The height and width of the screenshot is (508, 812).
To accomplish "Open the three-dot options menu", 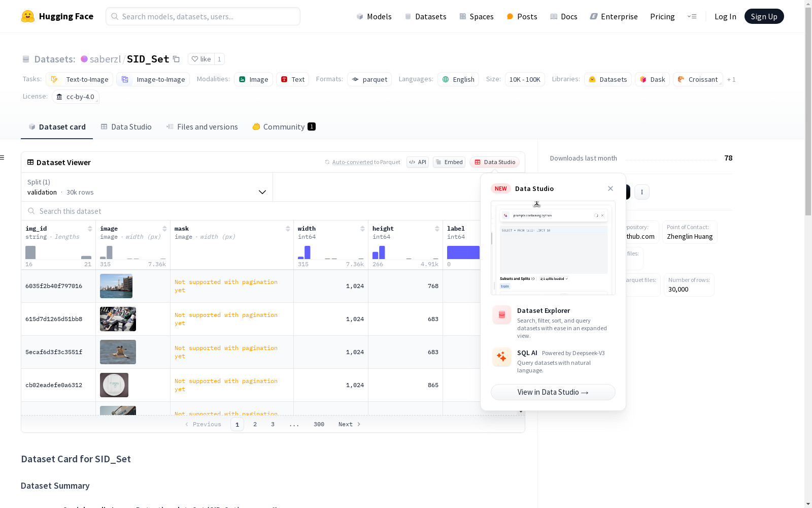I will point(642,192).
